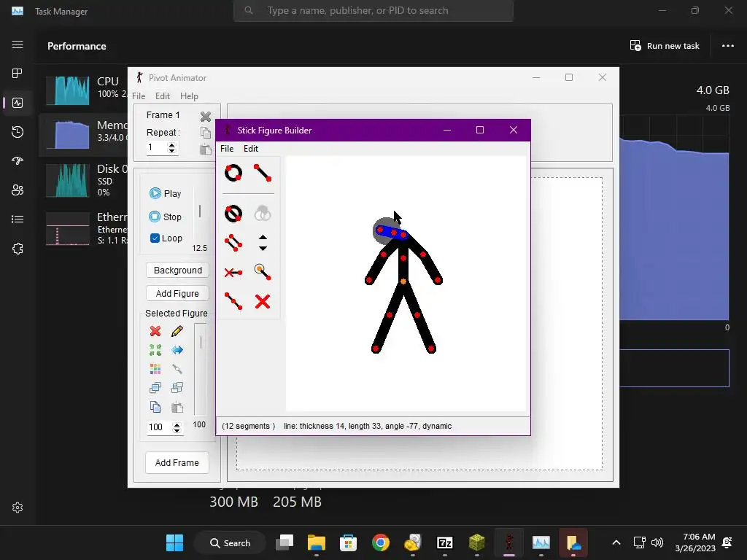Click the send to back icon
The image size is (747, 560).
coord(177,388)
